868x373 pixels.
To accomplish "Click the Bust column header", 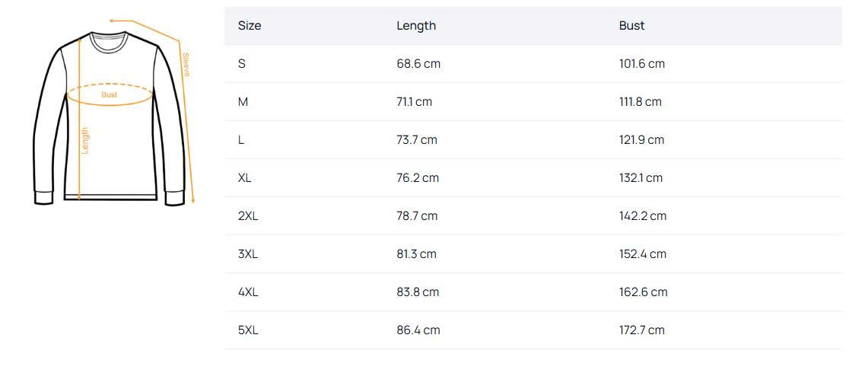I will (x=631, y=26).
